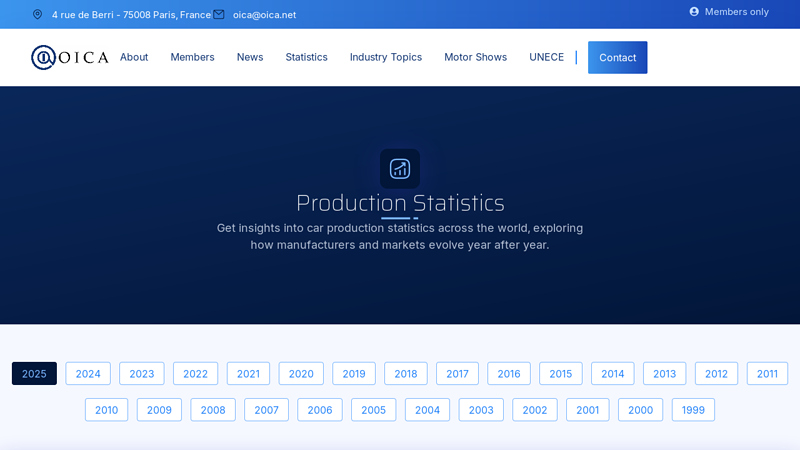
Task: Select the 2013 year tab
Action: [x=665, y=373]
